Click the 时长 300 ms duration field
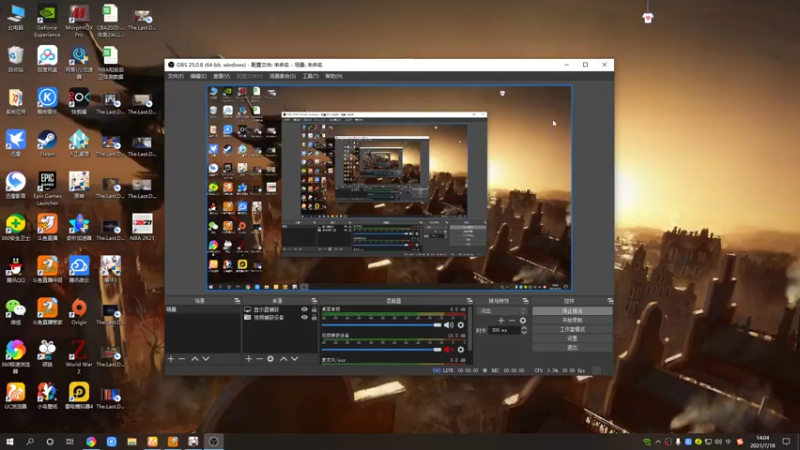Image resolution: width=800 pixels, height=450 pixels. 505,330
